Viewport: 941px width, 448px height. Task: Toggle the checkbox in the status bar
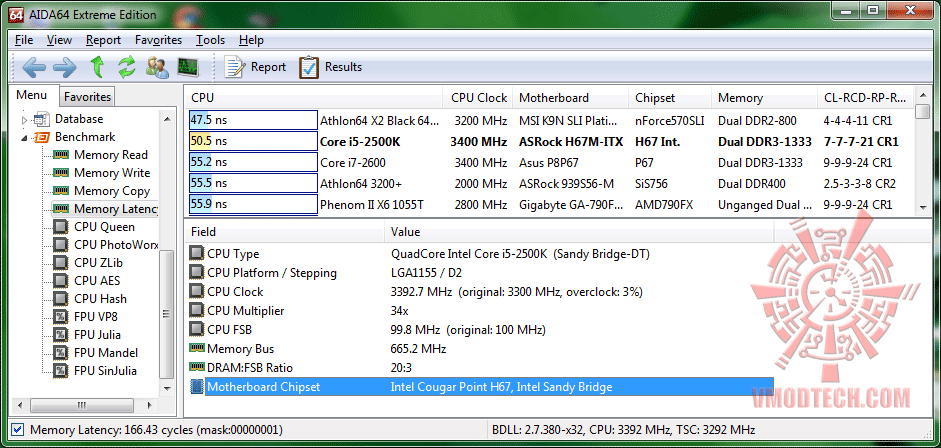[18, 430]
